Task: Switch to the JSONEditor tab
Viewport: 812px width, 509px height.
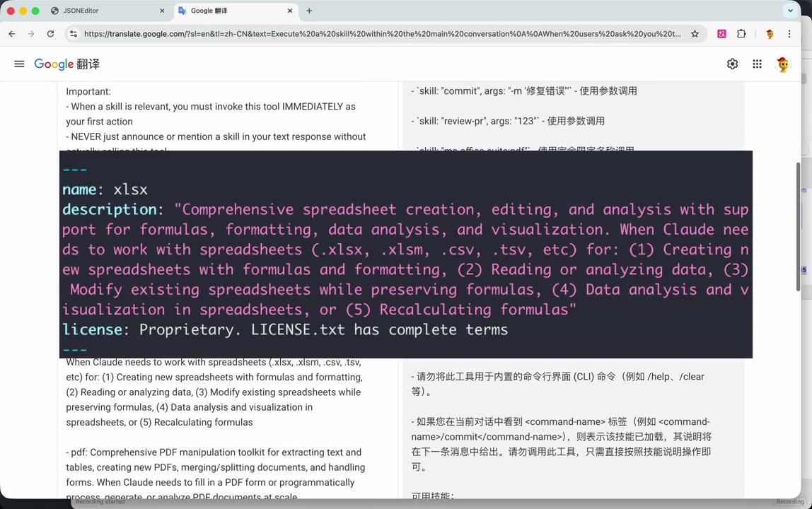Action: coord(99,11)
